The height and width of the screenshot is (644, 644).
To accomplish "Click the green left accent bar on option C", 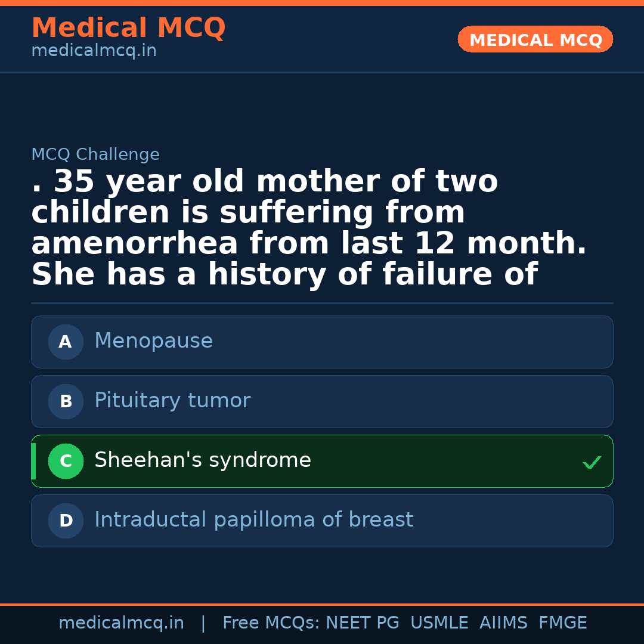I will (x=33, y=461).
